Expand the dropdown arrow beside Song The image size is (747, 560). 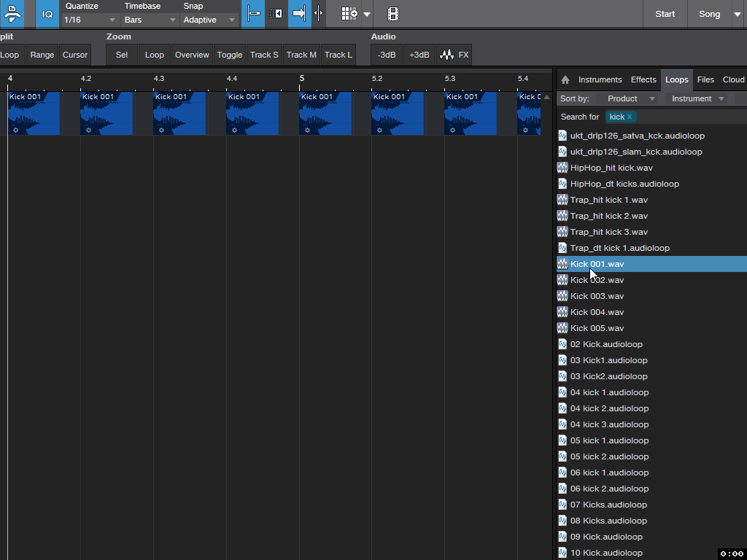(x=738, y=15)
